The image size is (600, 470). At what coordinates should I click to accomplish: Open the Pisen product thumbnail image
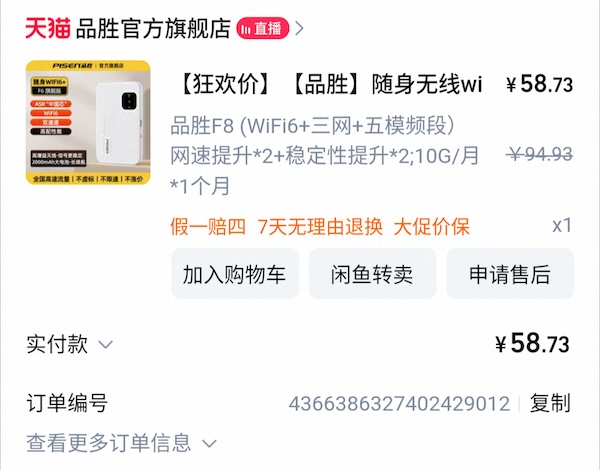[x=88, y=122]
